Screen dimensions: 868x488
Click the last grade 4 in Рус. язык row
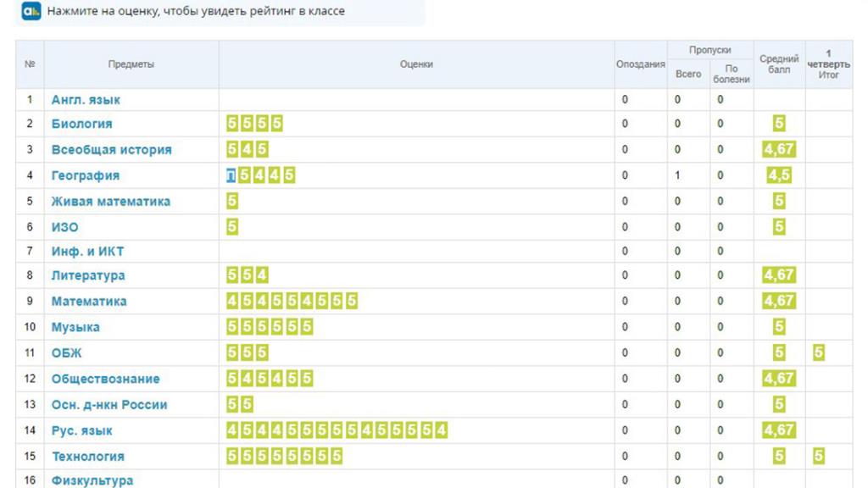441,430
